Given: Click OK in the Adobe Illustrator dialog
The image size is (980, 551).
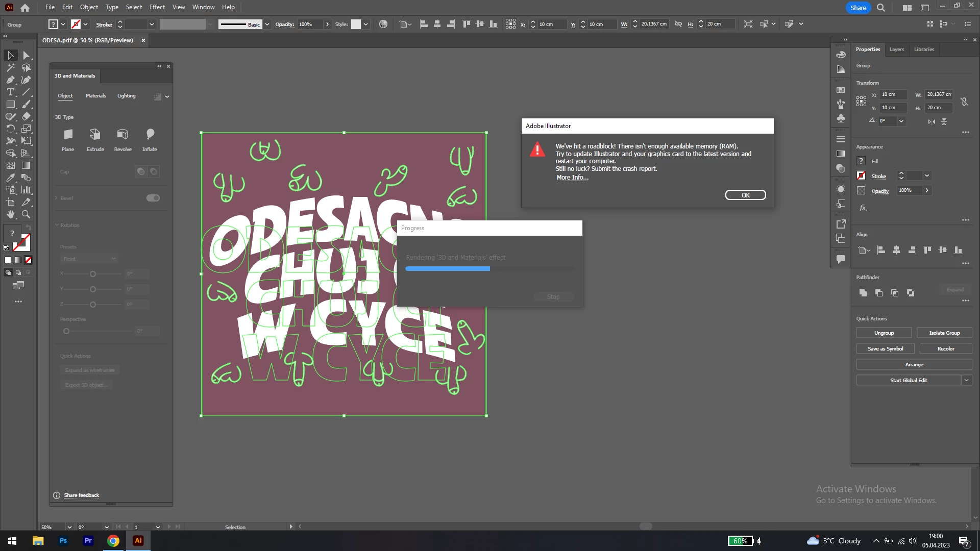Looking at the screenshot, I should point(745,195).
